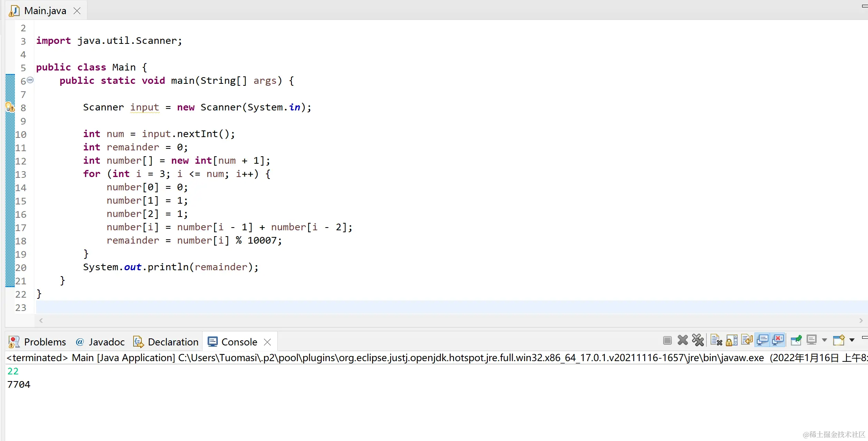Toggle word wrap in console
The width and height of the screenshot is (868, 441).
coord(747,340)
